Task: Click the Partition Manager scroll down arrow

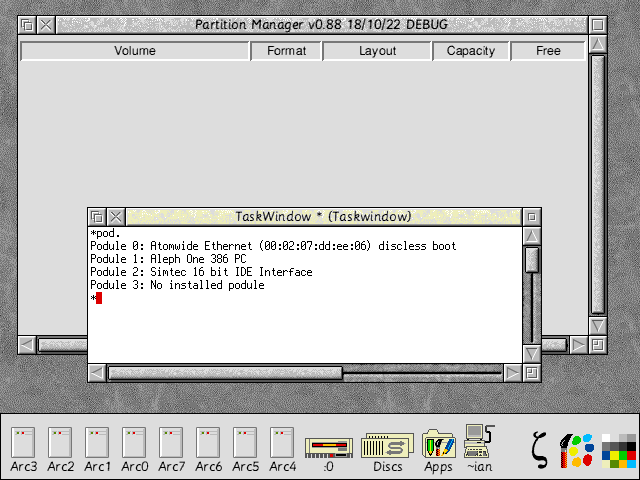Action: point(598,326)
